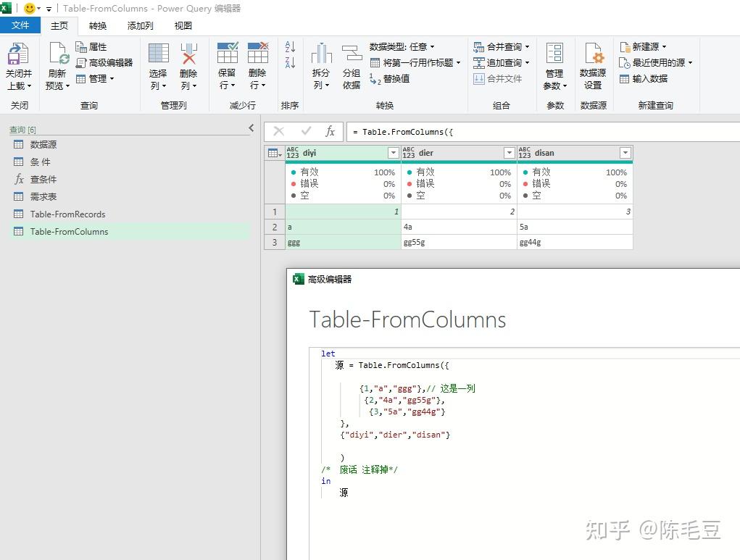
Task: Click the fx button in the formula bar
Action: (330, 132)
